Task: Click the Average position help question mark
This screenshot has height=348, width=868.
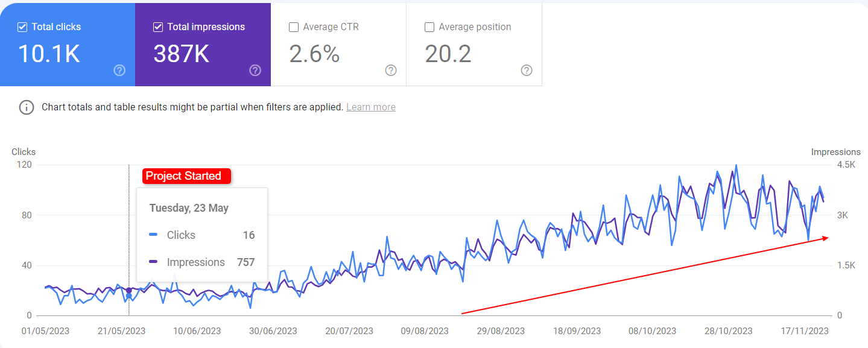Action: [527, 71]
